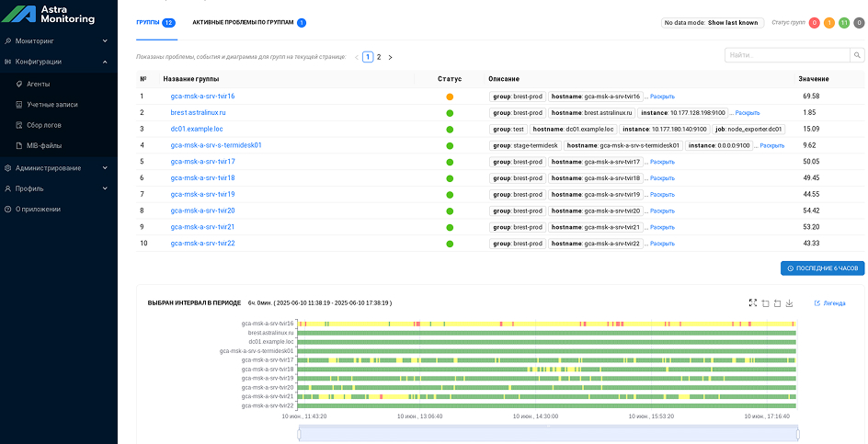The image size is (868, 444).
Task: Click the tag job: node_exporter.dc01
Action: 749,129
